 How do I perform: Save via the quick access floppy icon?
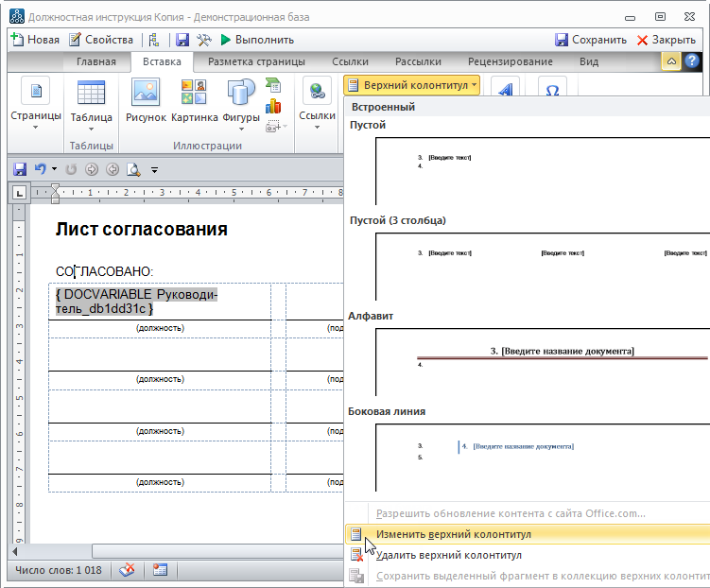(x=20, y=170)
